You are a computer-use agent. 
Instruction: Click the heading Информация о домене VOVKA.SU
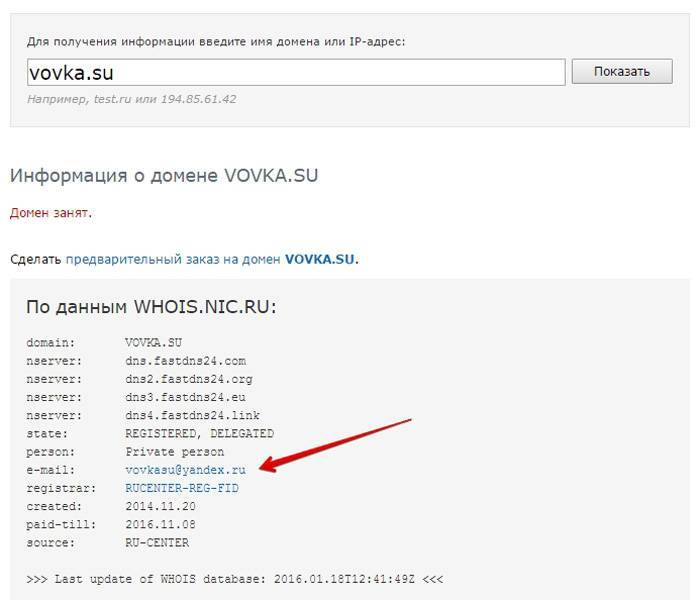click(164, 175)
